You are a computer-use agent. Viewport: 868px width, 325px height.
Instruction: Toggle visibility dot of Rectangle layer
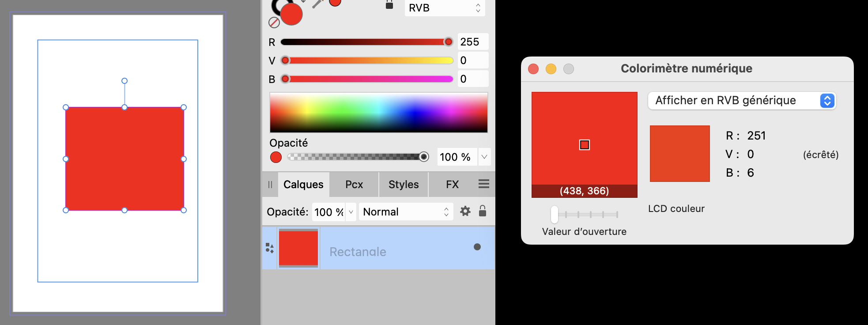click(477, 247)
